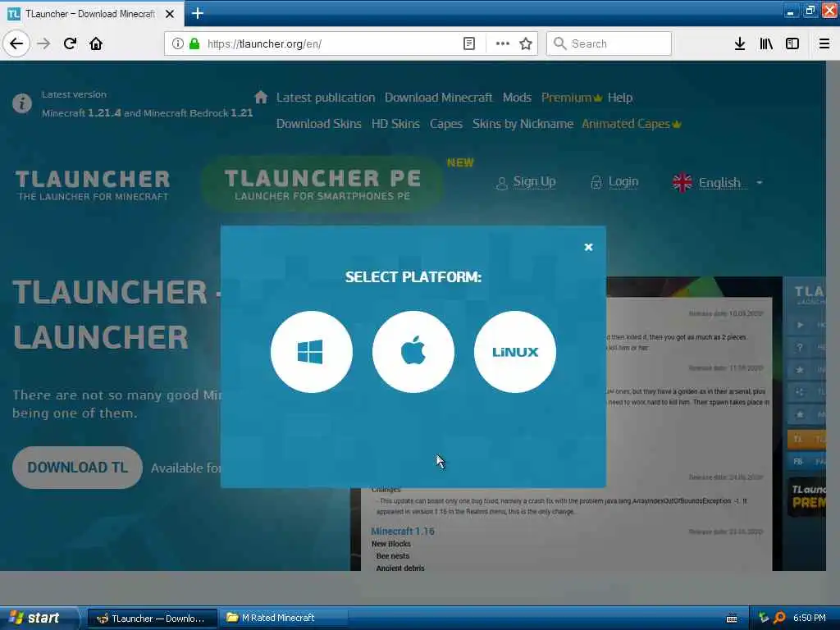Select the TLauncher – Download Minecraft tab
Image resolution: width=840 pixels, height=630 pixels.
tap(90, 14)
